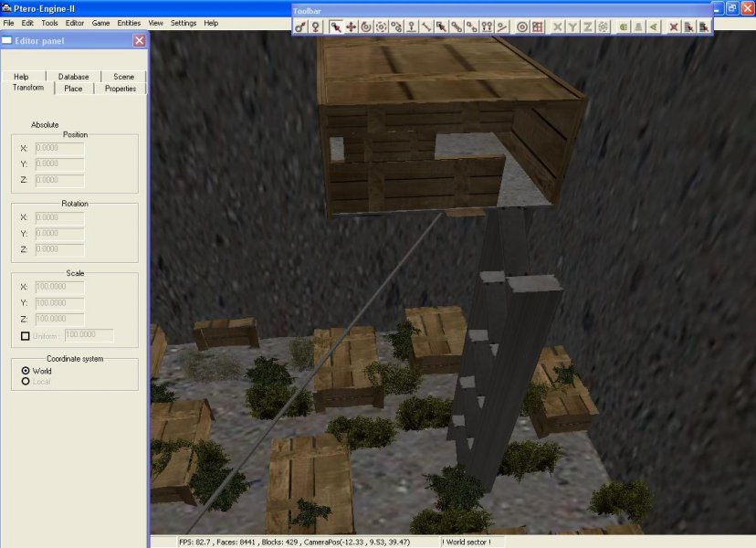756x548 pixels.
Task: Click the Position Y input field
Action: pyautogui.click(x=59, y=164)
